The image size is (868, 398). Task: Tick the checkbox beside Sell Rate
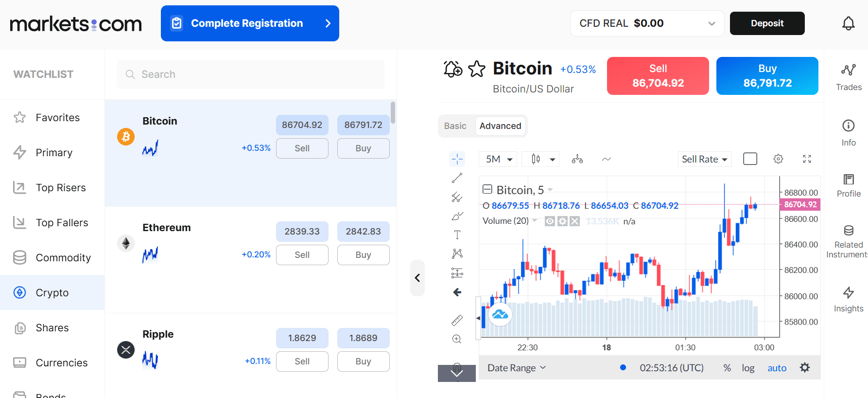point(750,159)
